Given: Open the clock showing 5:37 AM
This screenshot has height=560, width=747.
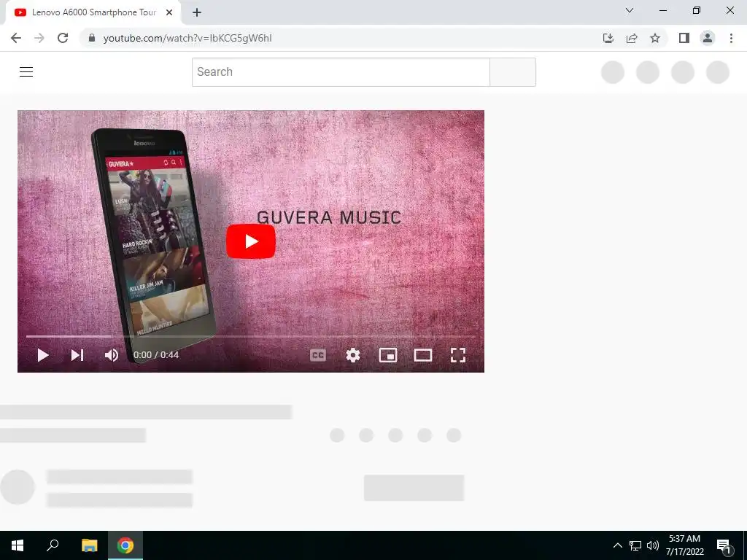Looking at the screenshot, I should click(684, 545).
